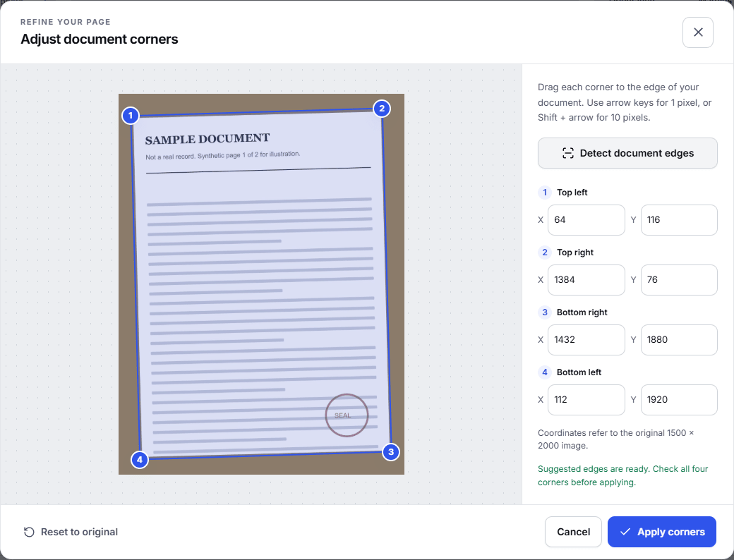Select corner handle 2 at top right
The image size is (734, 560).
pyautogui.click(x=382, y=109)
